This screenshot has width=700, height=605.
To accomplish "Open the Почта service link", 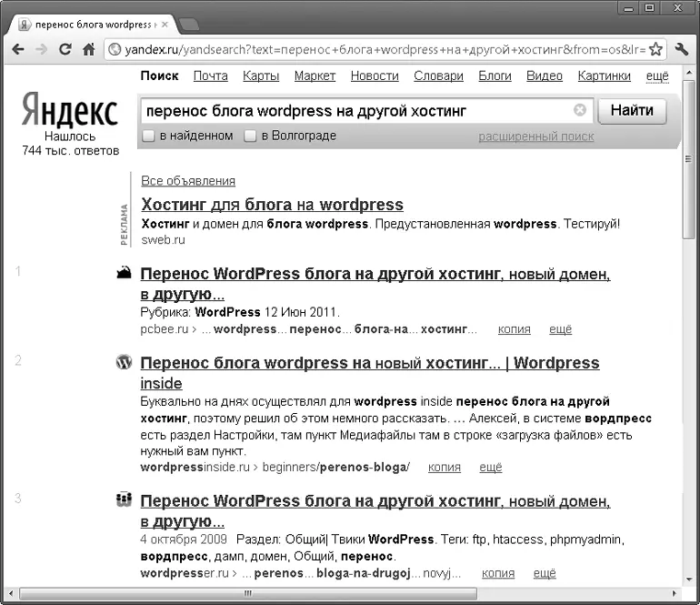I will coord(210,76).
